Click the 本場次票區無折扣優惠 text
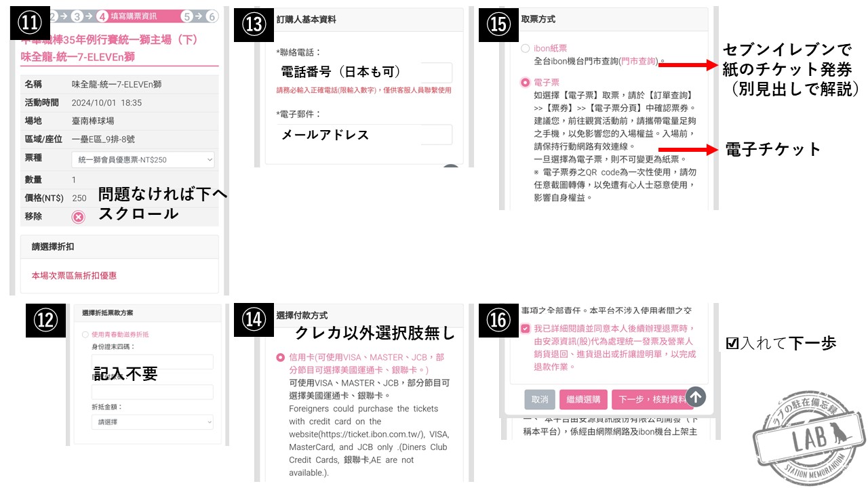This screenshot has width=868, height=488. pos(75,276)
